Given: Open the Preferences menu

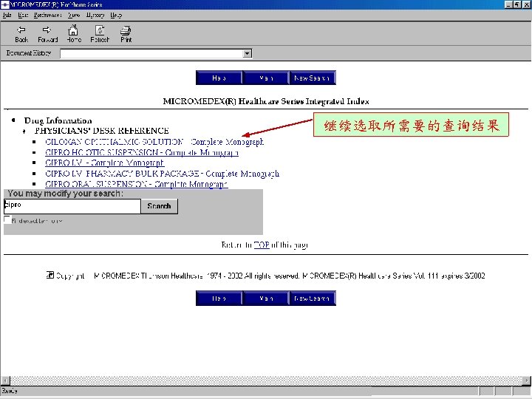Looking at the screenshot, I should pyautogui.click(x=47, y=16).
